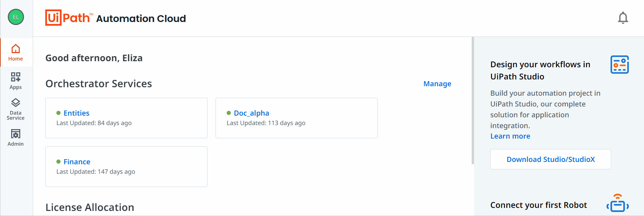Open the Doc_alpha service link
Screen dimensions: 644x216
pyautogui.click(x=251, y=113)
